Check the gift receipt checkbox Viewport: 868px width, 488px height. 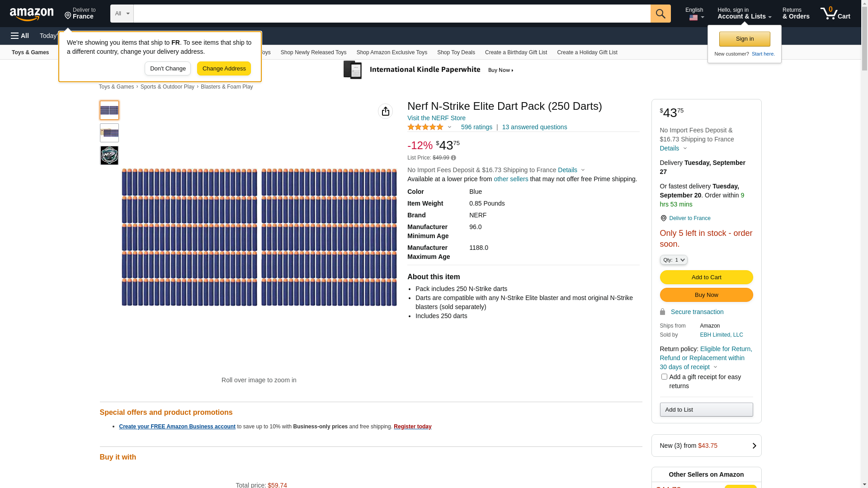tap(664, 377)
